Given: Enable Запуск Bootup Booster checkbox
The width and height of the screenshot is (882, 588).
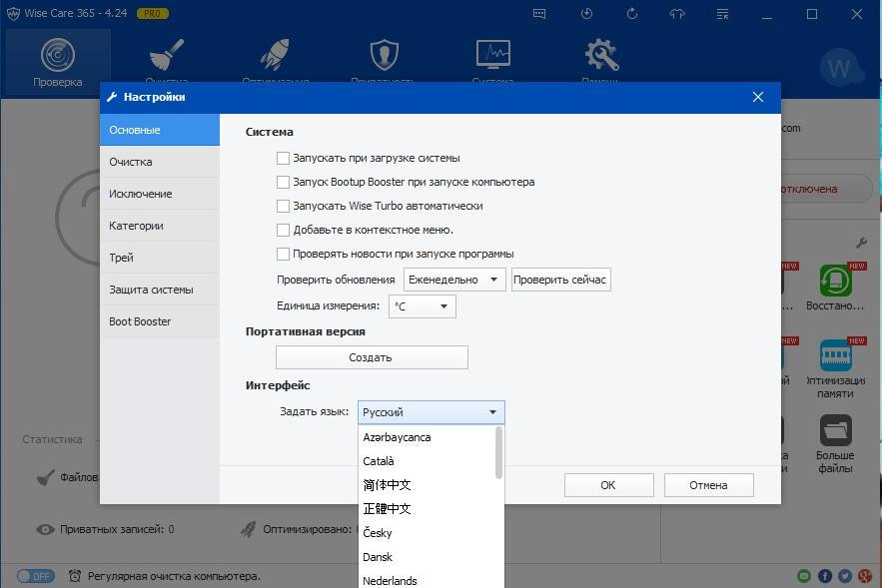Looking at the screenshot, I should [x=283, y=182].
